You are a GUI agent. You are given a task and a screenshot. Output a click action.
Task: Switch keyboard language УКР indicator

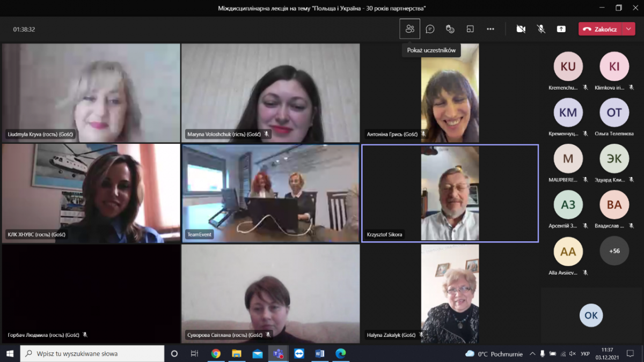click(x=586, y=353)
